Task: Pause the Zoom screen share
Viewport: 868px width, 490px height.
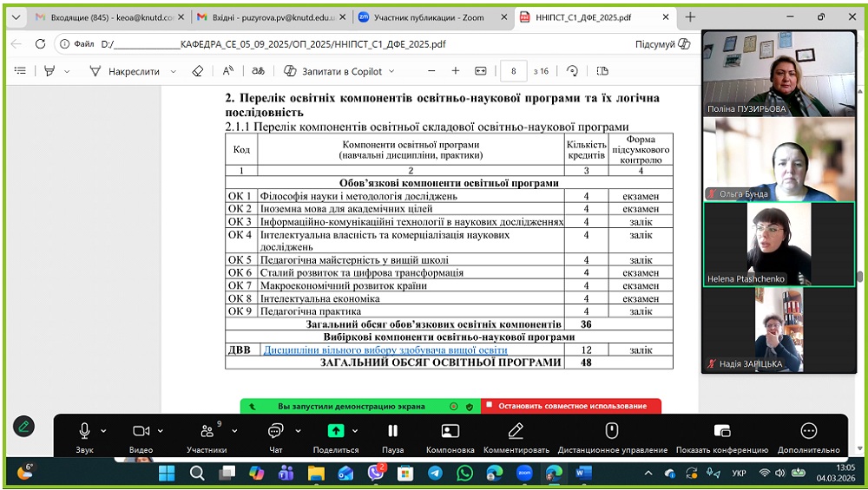Action: point(392,431)
